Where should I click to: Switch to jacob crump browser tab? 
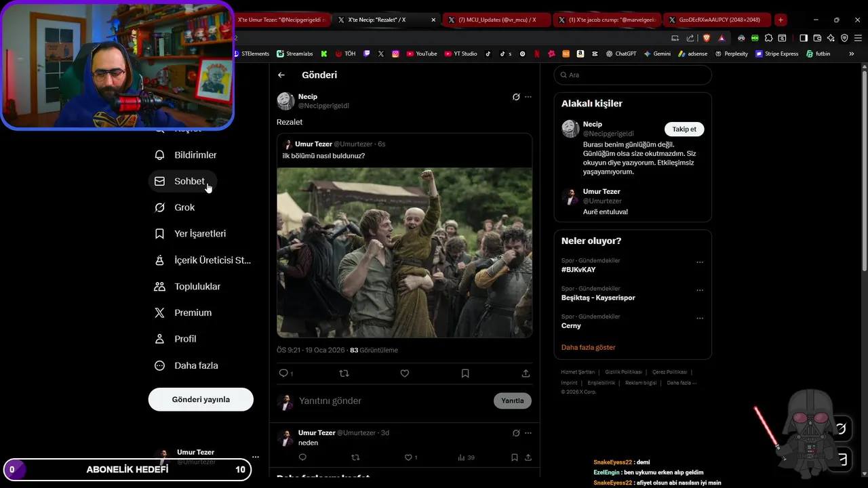[x=606, y=20]
